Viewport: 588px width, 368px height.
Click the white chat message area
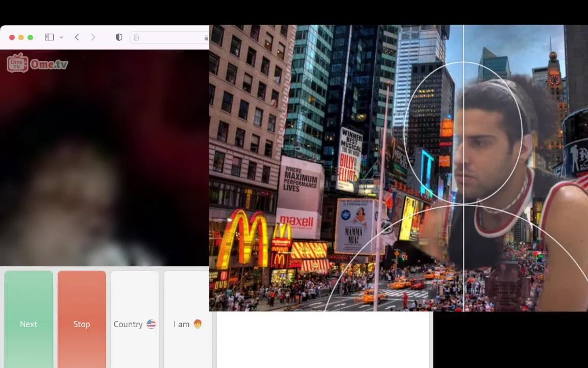[x=323, y=339]
